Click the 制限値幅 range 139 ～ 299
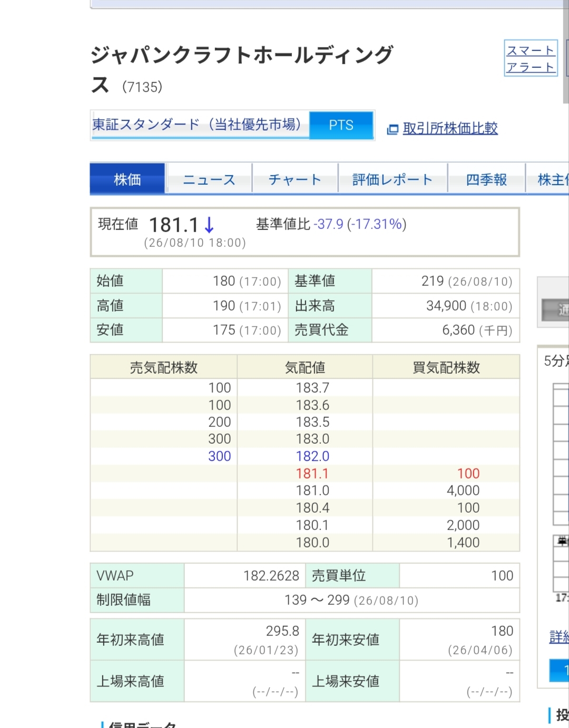569x728 pixels. coord(317,600)
